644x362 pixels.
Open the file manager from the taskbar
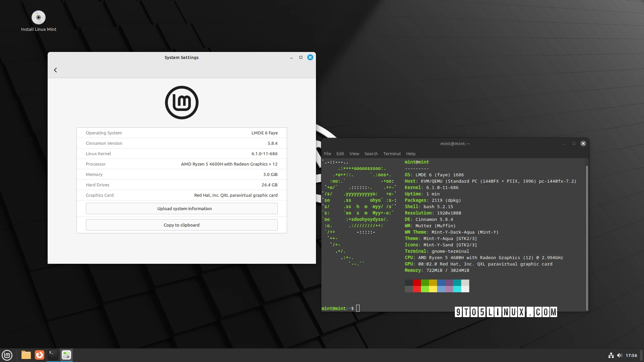[x=26, y=355]
